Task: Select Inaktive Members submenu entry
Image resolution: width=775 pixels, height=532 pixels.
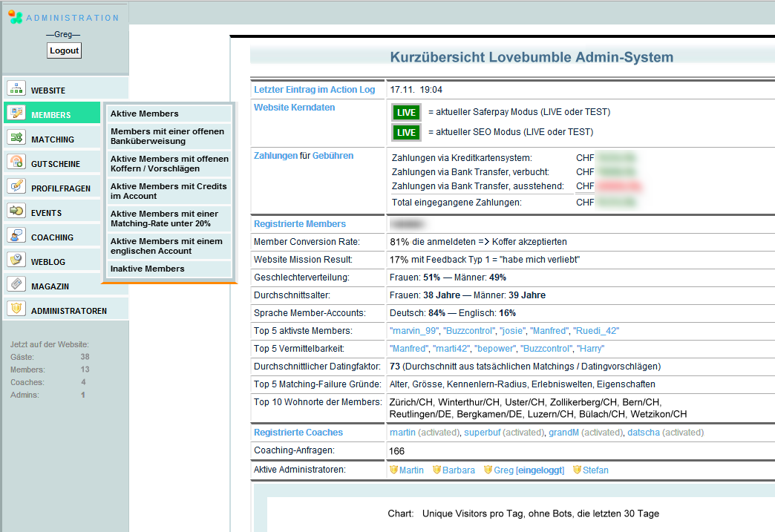Action: coord(148,269)
